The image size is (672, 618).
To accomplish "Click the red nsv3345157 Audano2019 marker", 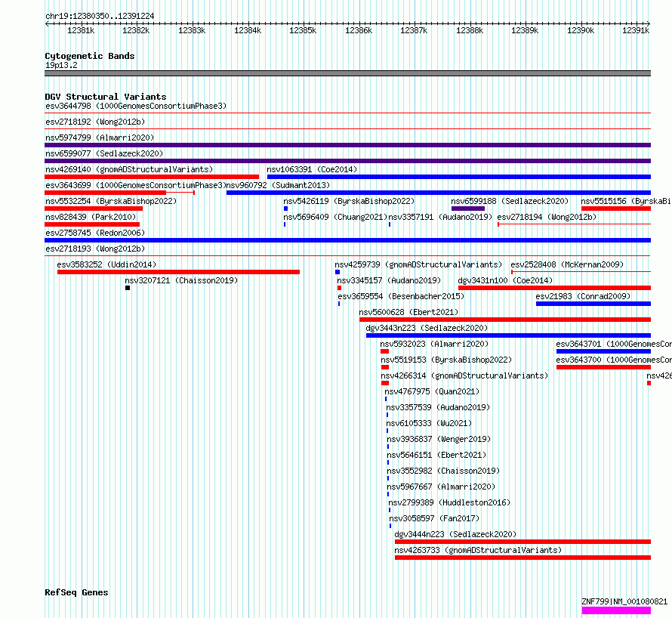I will [x=340, y=288].
